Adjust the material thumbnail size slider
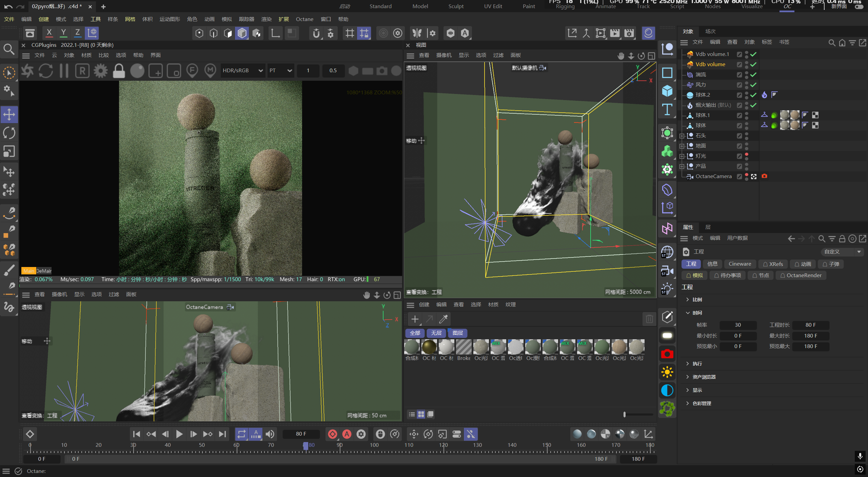 625,414
